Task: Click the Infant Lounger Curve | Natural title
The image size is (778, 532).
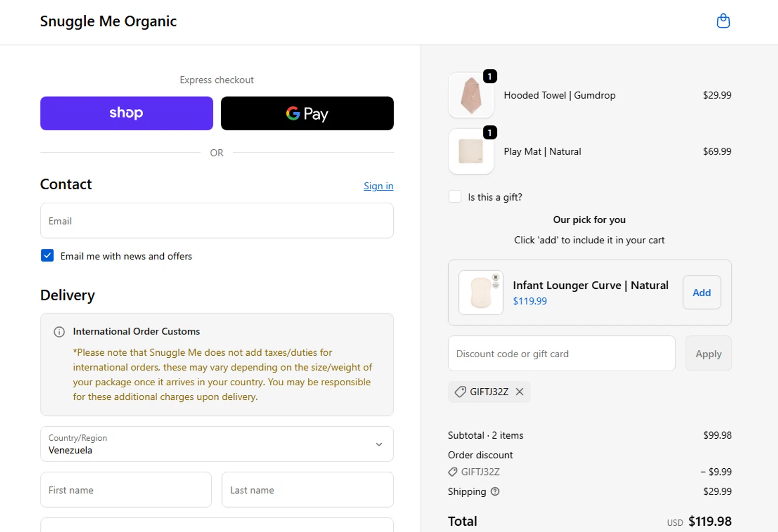Action: click(591, 285)
